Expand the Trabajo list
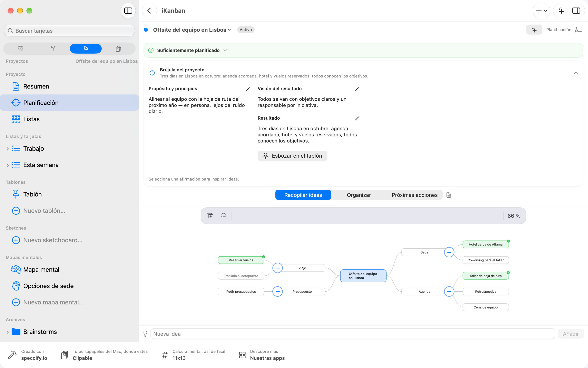588x368 pixels. point(8,149)
